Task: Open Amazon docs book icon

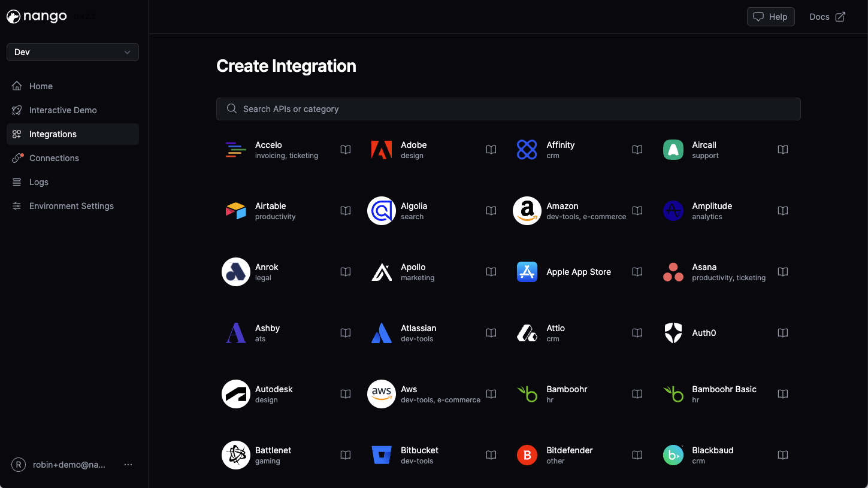Action: pos(637,211)
